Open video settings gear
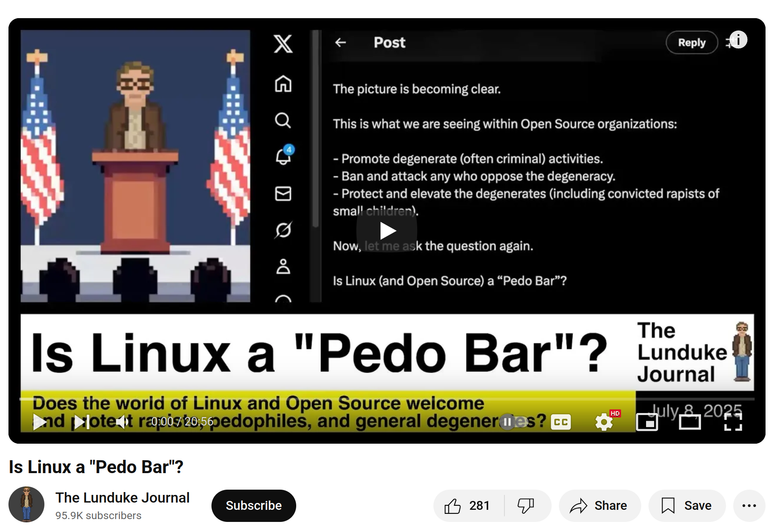 point(604,422)
